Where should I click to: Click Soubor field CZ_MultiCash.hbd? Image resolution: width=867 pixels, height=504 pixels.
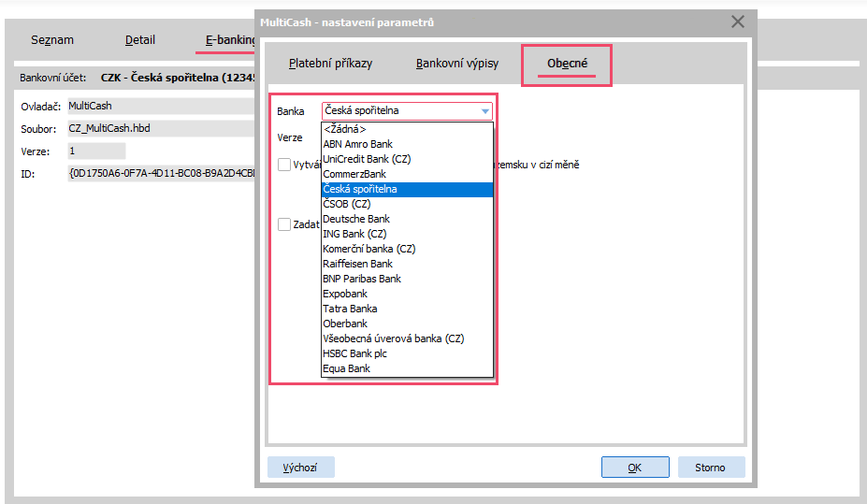pyautogui.click(x=160, y=128)
